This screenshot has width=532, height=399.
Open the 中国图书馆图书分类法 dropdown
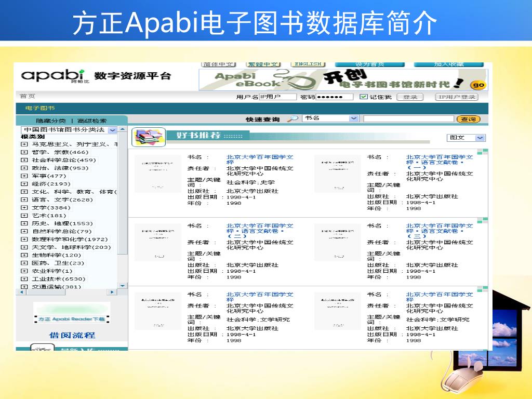pyautogui.click(x=113, y=130)
